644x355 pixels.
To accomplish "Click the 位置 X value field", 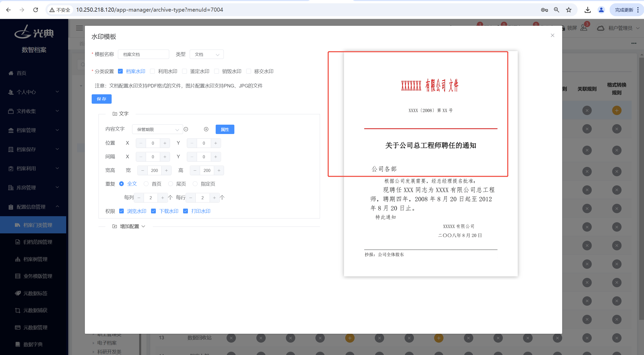I will pyautogui.click(x=153, y=143).
